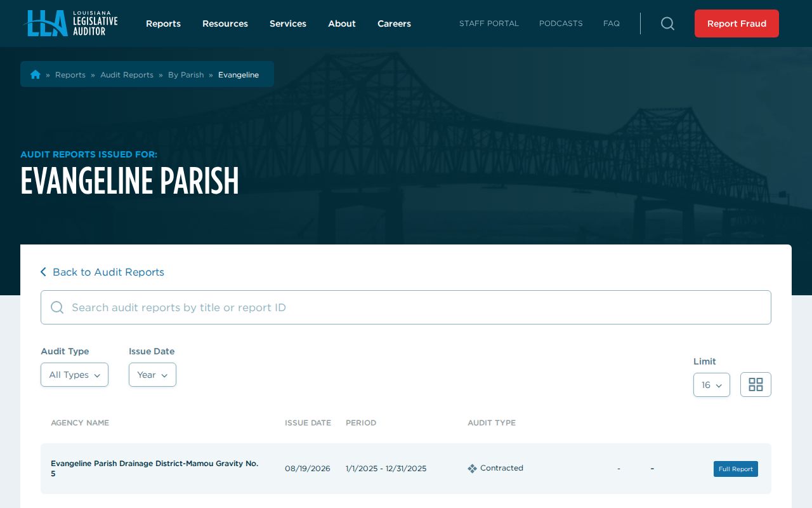
Task: Click the Issue Date column header
Action: [x=308, y=423]
